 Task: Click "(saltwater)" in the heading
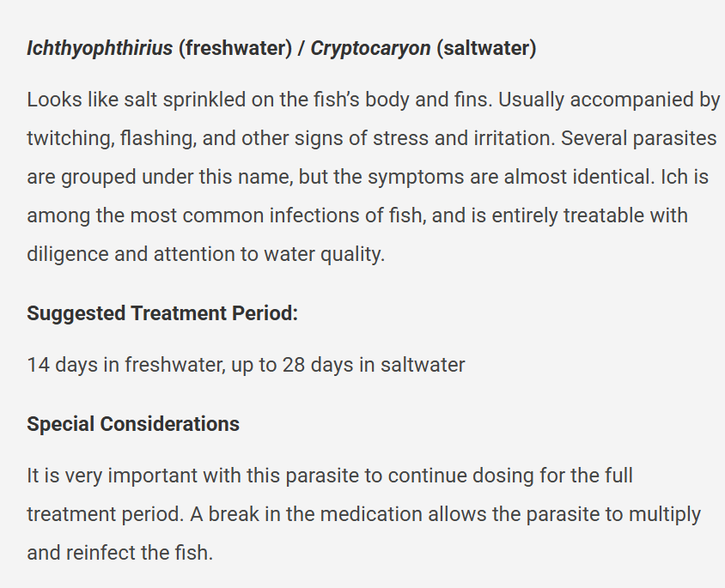click(486, 48)
